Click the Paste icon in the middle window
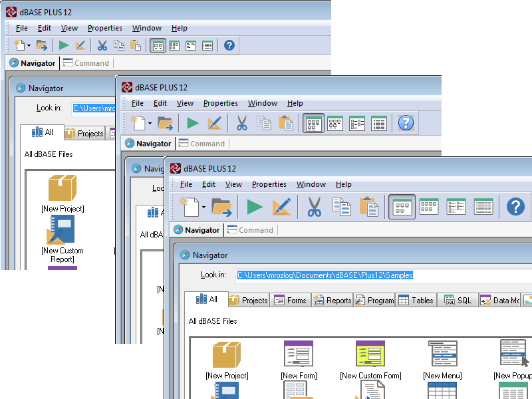The width and height of the screenshot is (532, 399). [x=286, y=123]
